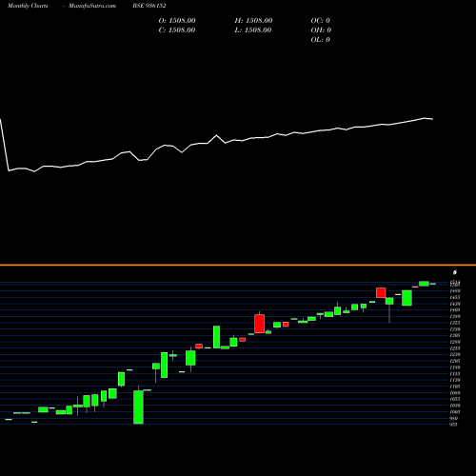This screenshot has height=476, width=476.
Task: Click the 1455 price axis label
Action: click(x=455, y=297)
